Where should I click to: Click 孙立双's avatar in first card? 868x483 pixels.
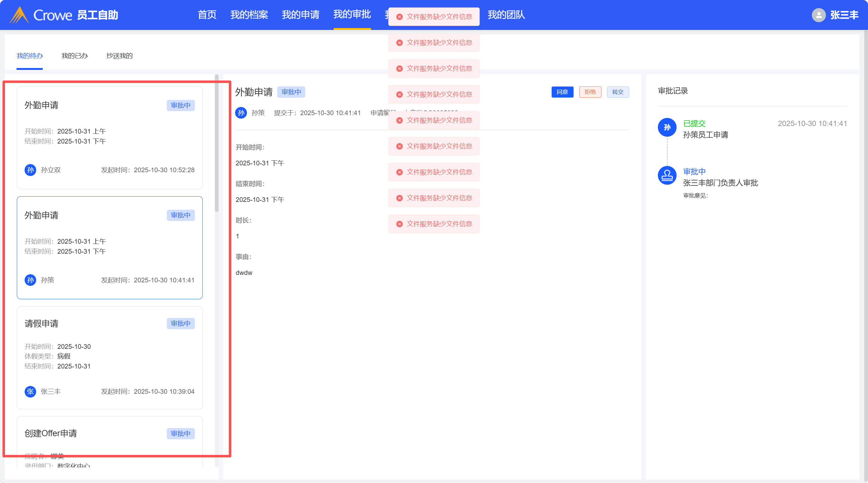[x=30, y=170]
